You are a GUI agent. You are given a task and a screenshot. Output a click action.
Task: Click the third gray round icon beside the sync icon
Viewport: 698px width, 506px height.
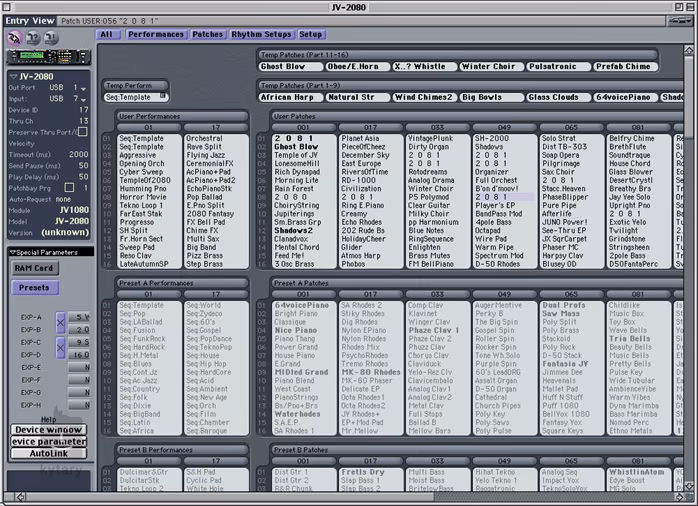[x=51, y=38]
